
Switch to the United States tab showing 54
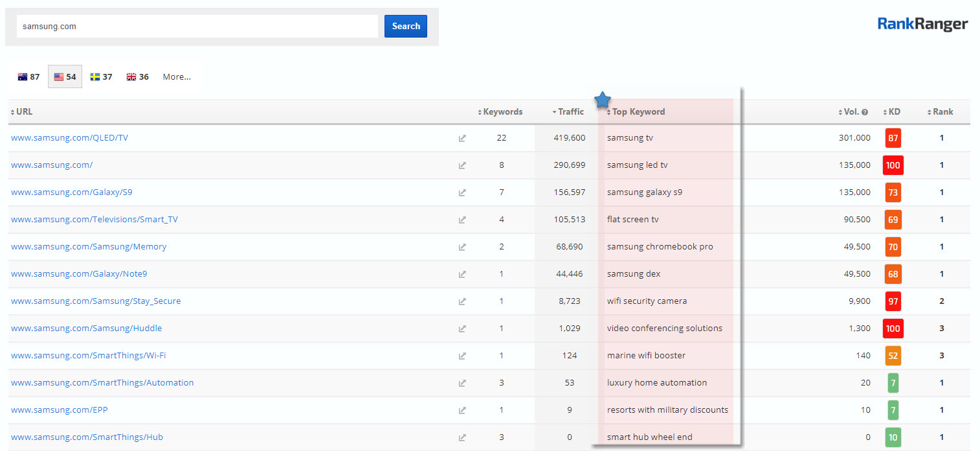(65, 76)
